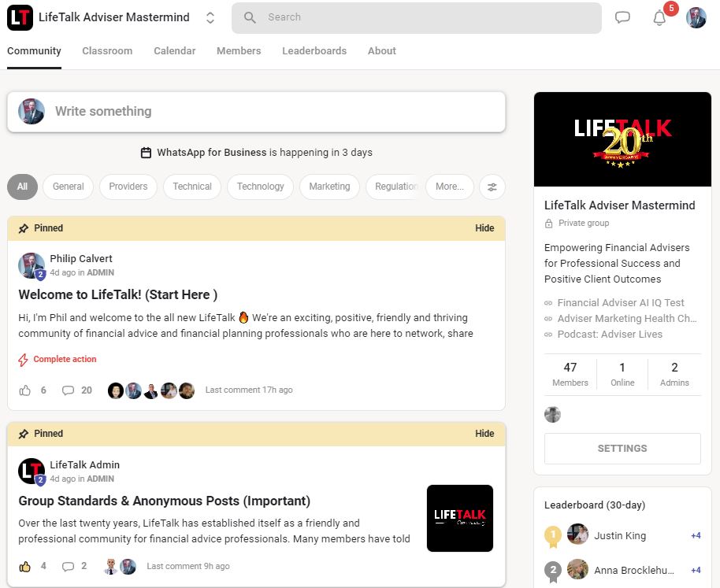This screenshot has width=720, height=588.
Task: View the 2 Admins list
Action: (674, 374)
